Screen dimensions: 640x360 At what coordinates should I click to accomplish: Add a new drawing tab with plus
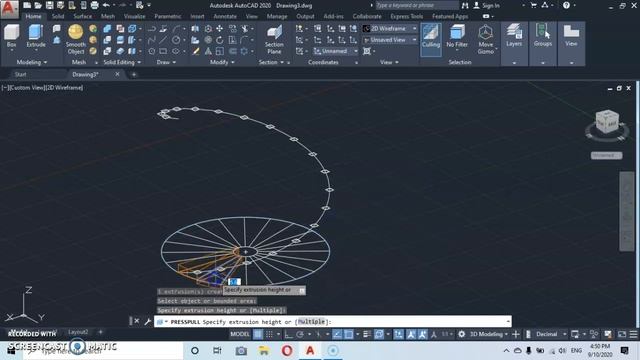click(x=134, y=74)
